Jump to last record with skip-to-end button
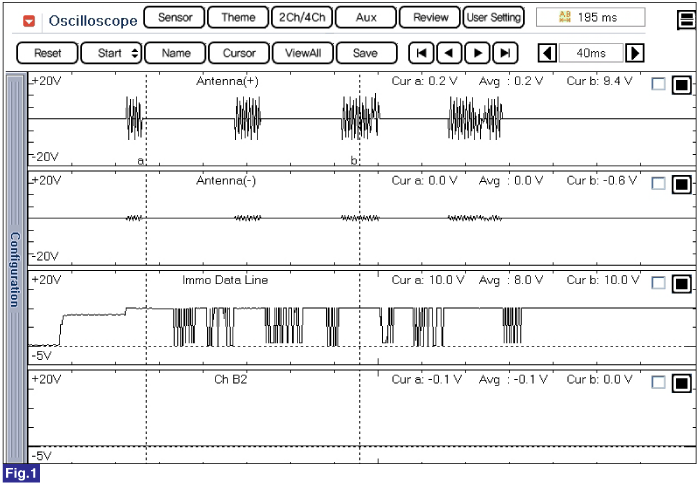The image size is (700, 485). click(x=505, y=53)
